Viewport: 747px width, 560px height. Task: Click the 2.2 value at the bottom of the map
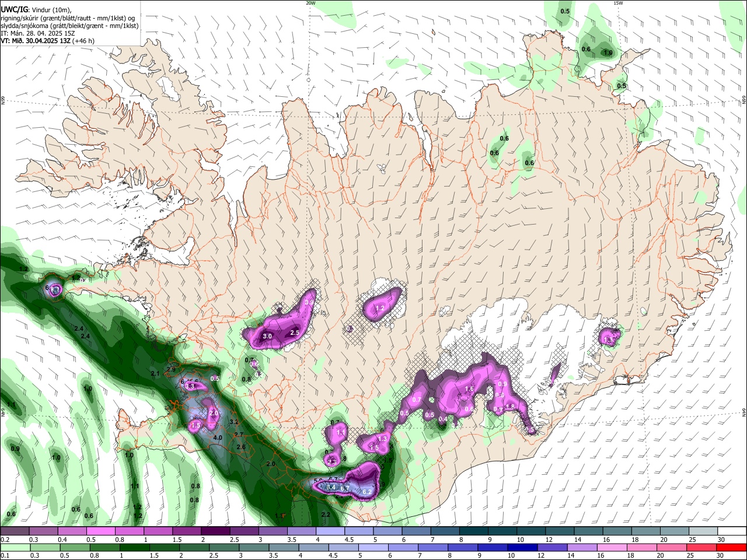[x=326, y=514]
